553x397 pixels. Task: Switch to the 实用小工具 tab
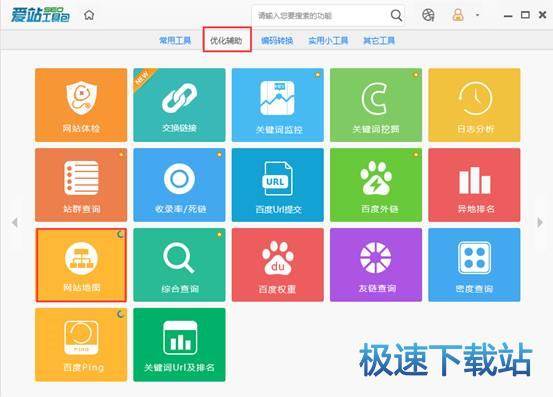click(x=328, y=41)
